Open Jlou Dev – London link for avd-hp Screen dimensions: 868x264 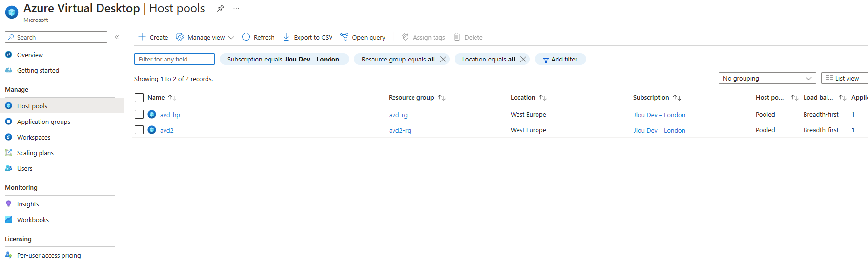pos(659,115)
